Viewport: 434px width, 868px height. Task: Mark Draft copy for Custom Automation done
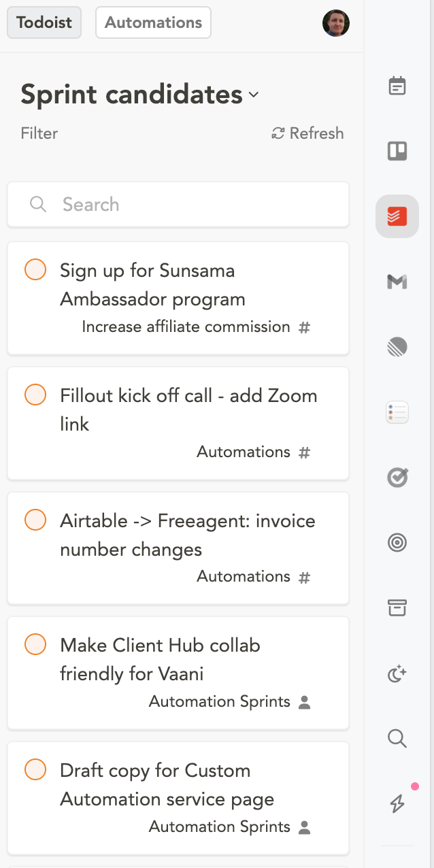point(35,769)
